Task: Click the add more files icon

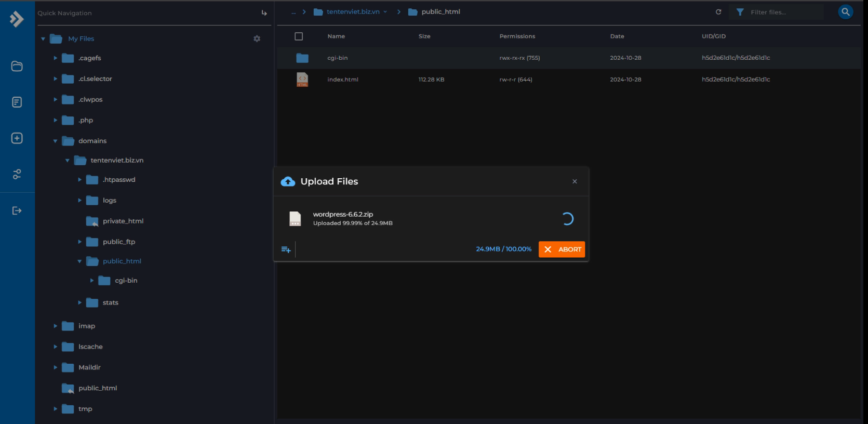Action: coord(286,249)
